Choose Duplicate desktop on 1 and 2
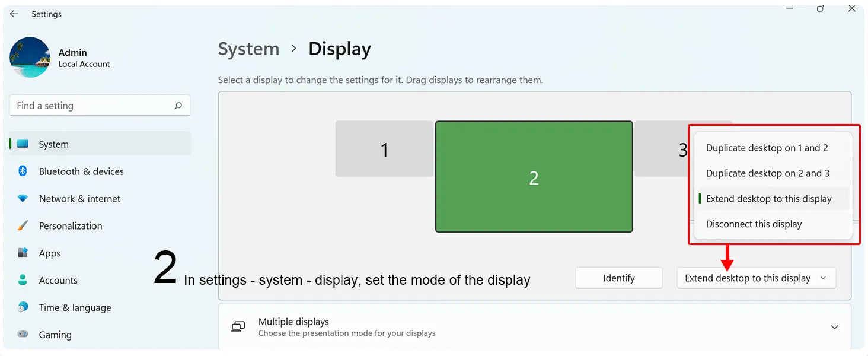 point(767,148)
